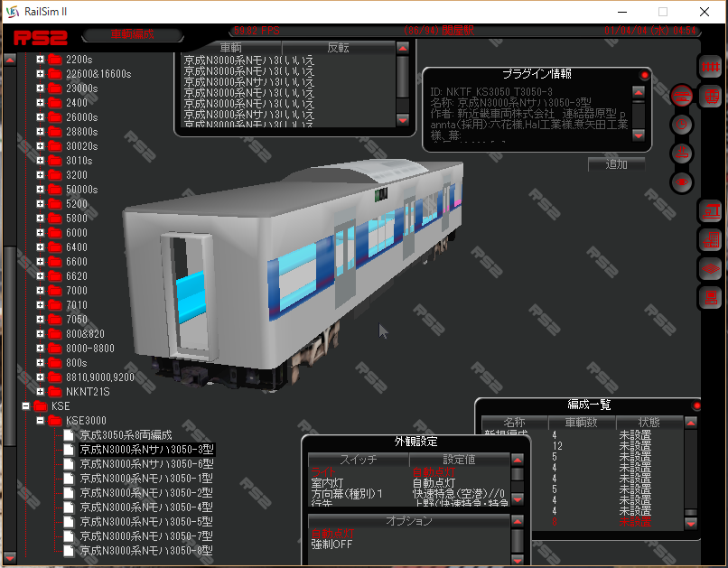Click the red folder icon of KSE
This screenshot has height=568, width=728.
coord(41,406)
